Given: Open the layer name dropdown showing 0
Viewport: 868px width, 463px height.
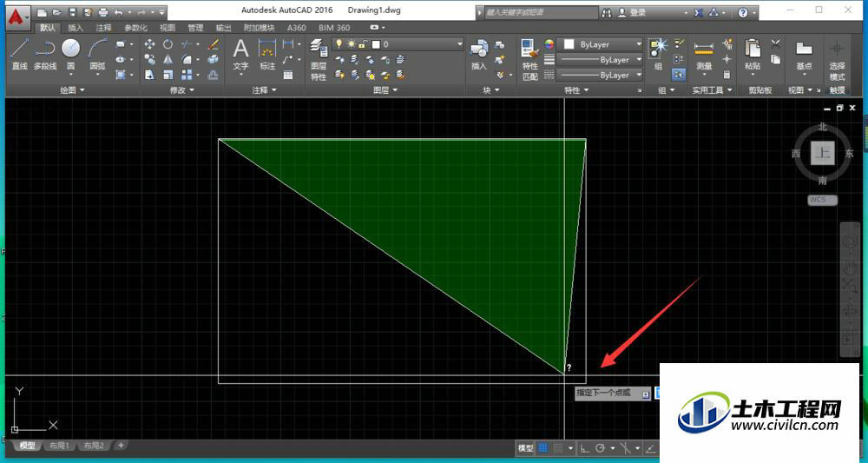Looking at the screenshot, I should tap(398, 43).
